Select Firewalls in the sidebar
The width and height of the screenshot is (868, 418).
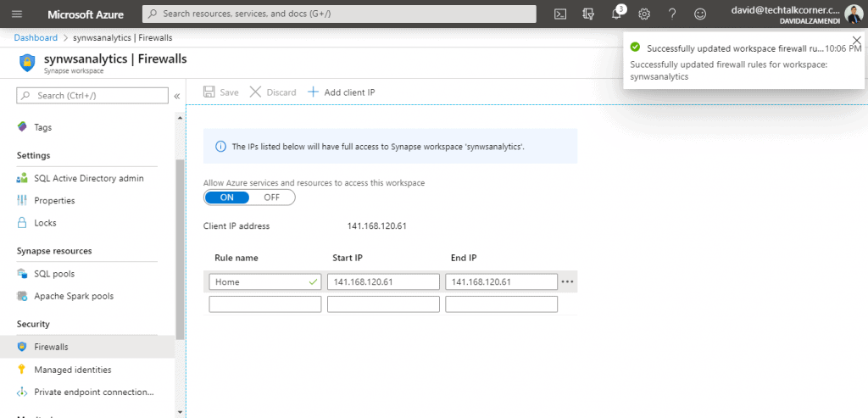[x=87, y=347]
